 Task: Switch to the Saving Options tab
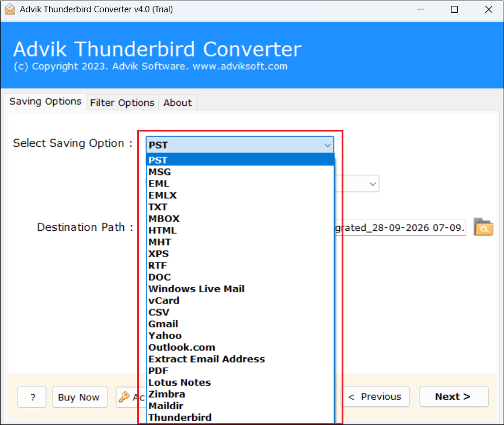click(46, 102)
